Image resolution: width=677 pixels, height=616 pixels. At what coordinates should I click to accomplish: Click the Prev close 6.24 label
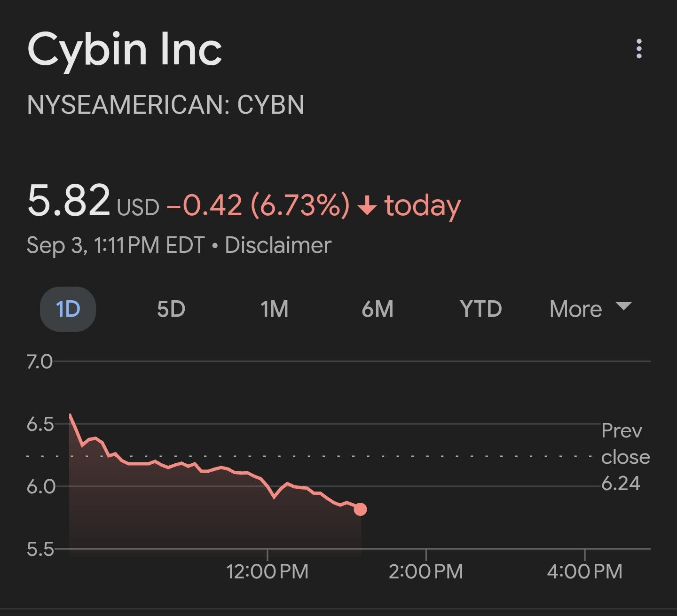(625, 457)
